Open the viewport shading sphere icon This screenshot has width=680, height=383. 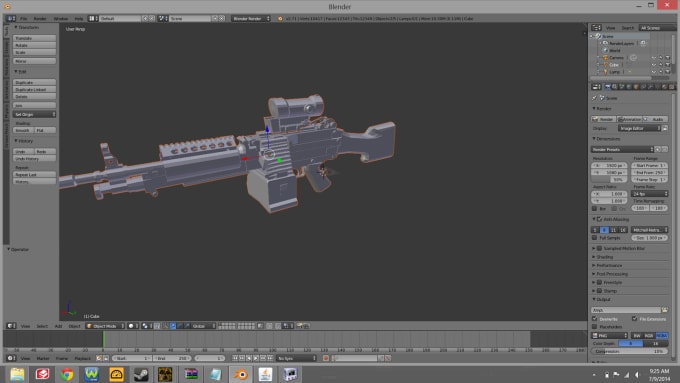133,326
